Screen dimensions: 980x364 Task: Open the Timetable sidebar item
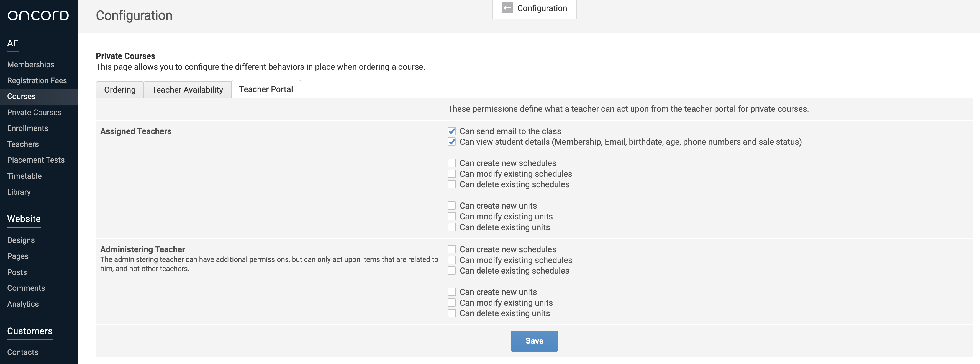(x=24, y=176)
